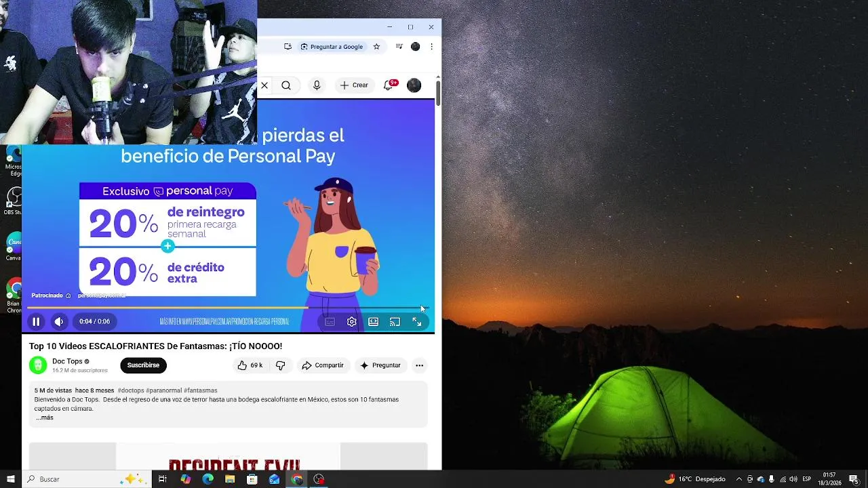The image size is (868, 488).
Task: Open OneDrive cloud tray icon
Action: pyautogui.click(x=760, y=479)
